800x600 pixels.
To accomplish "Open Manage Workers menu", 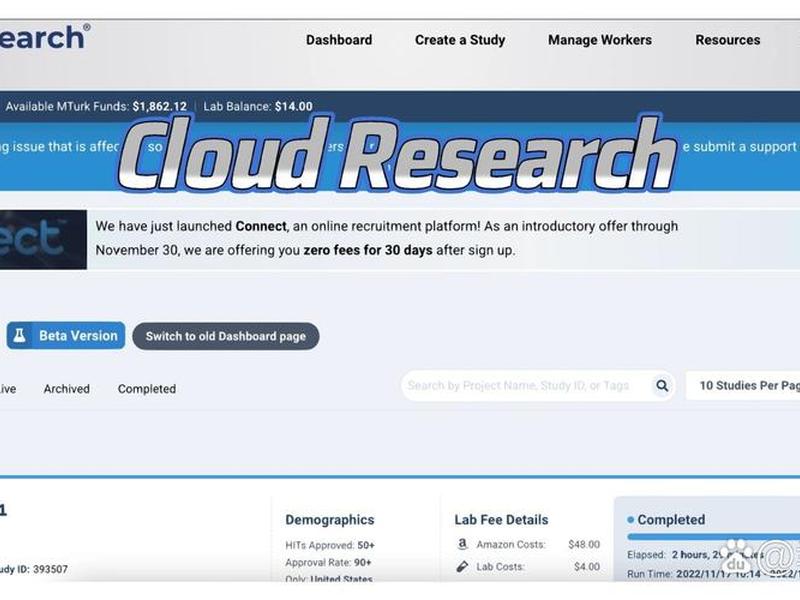I will click(x=599, y=40).
